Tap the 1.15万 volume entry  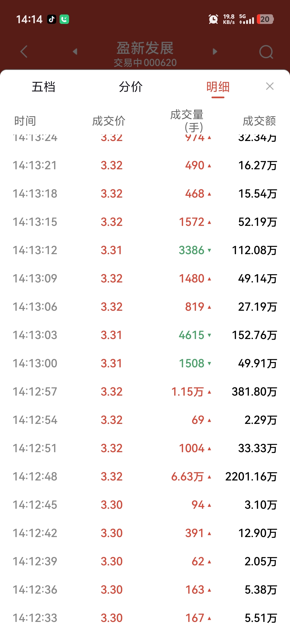187,392
